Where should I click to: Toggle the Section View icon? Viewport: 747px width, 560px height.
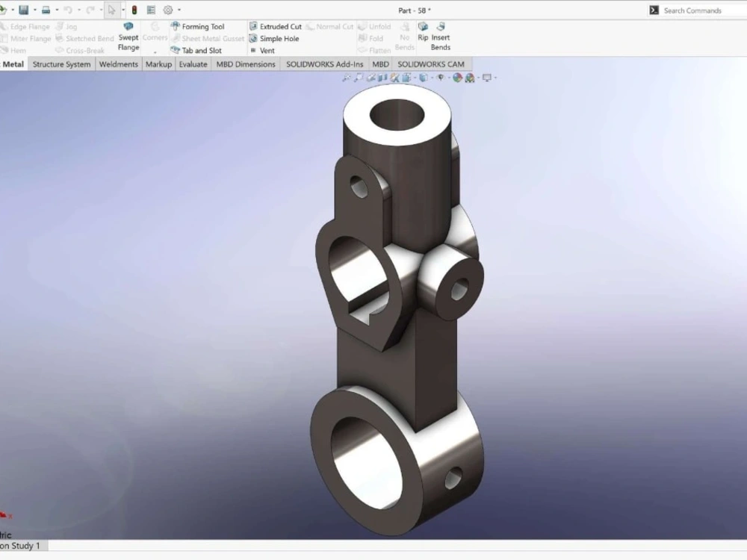pyautogui.click(x=382, y=78)
